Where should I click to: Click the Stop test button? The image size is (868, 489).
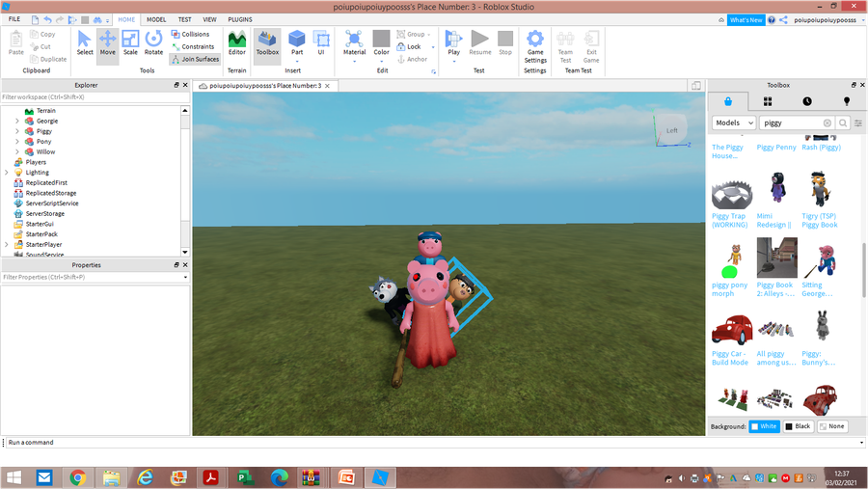(505, 43)
